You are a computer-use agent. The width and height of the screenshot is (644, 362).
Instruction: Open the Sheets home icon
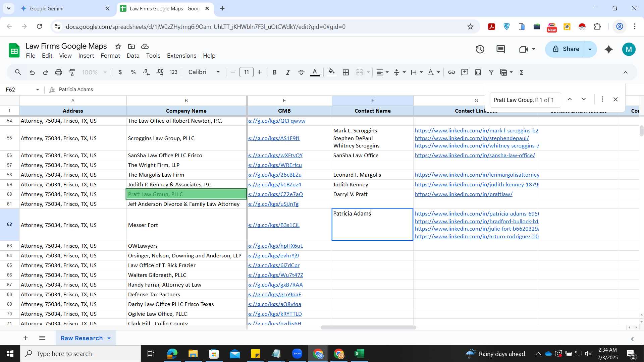(14, 51)
